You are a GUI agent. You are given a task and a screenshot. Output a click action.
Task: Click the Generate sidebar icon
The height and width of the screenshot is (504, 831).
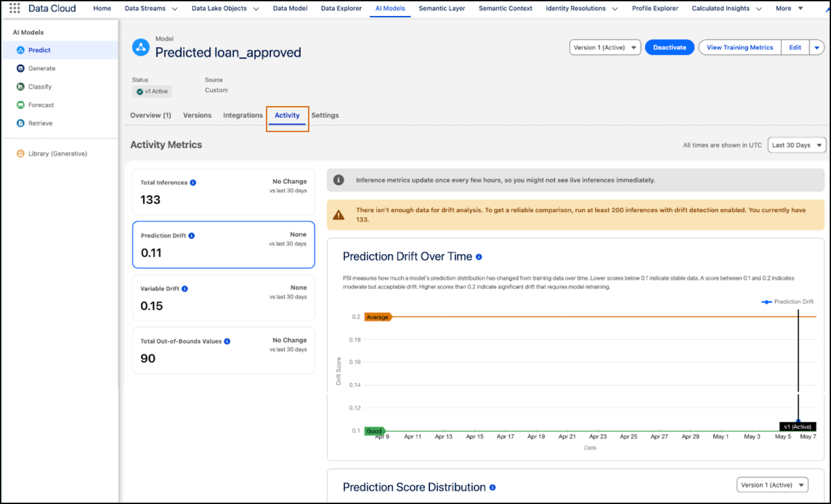pyautogui.click(x=20, y=68)
